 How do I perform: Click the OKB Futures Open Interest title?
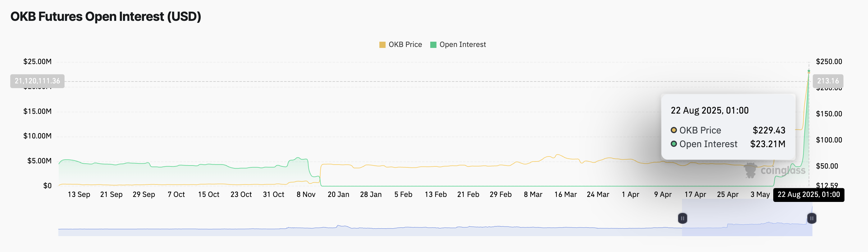click(106, 16)
